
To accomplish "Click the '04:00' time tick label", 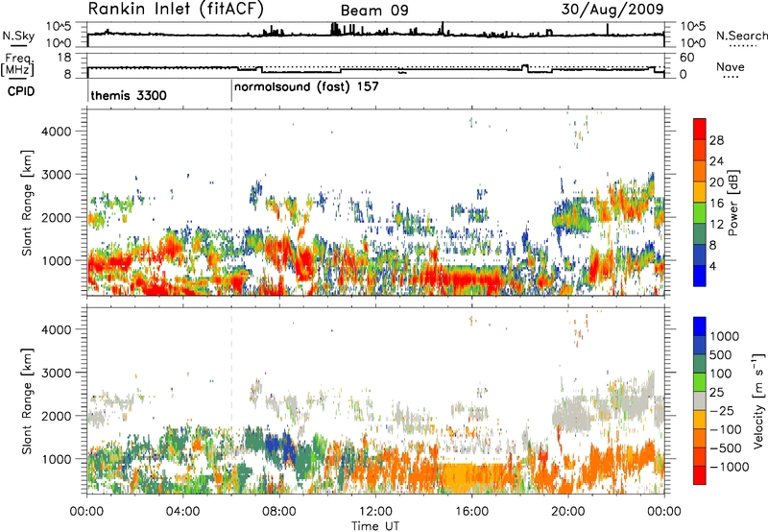I will [x=183, y=512].
